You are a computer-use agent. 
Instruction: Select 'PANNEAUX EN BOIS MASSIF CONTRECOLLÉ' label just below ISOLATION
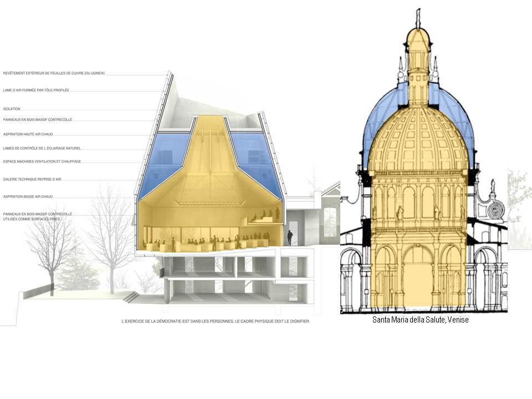click(x=38, y=120)
